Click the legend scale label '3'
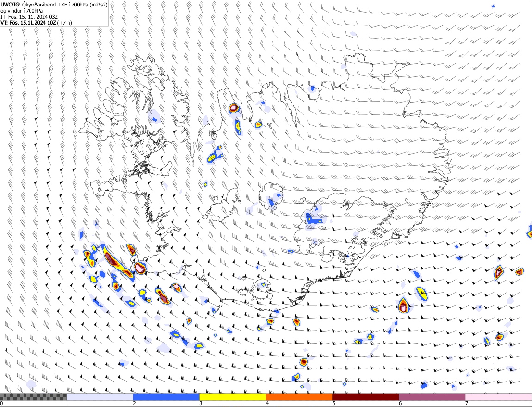Image resolution: width=532 pixels, height=407 pixels. [x=201, y=404]
